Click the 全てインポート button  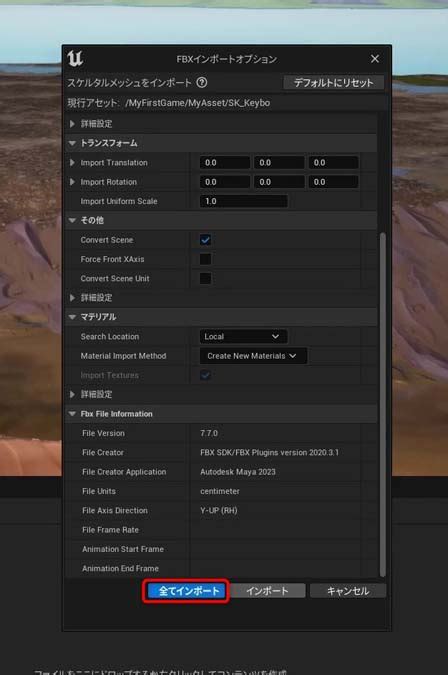186,591
